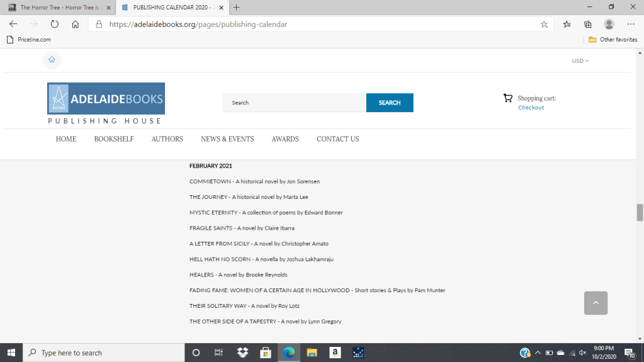
Task: Open the browser profile avatar icon
Action: [x=609, y=25]
